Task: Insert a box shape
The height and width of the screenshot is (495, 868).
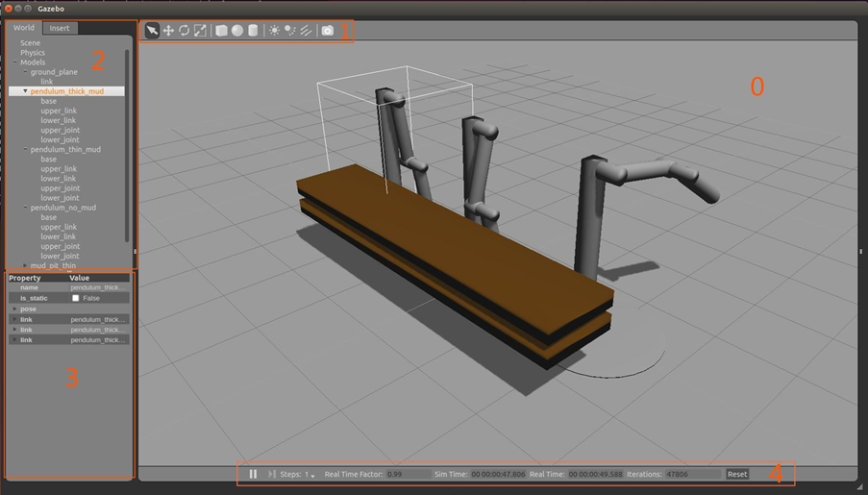Action: (221, 31)
